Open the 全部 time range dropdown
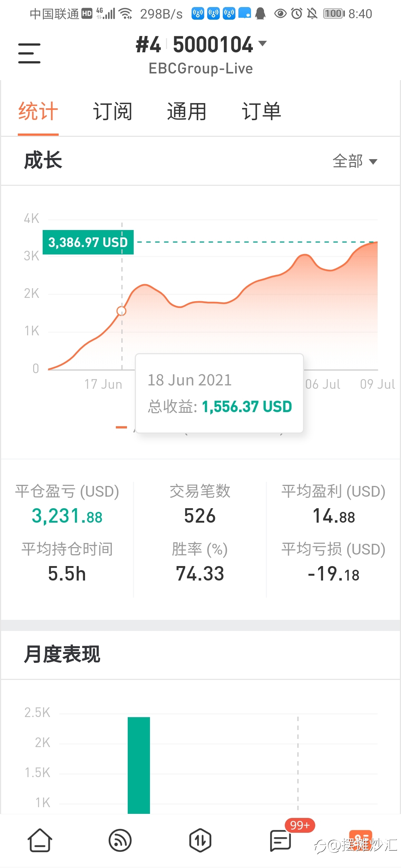The width and height of the screenshot is (401, 868). tap(355, 161)
